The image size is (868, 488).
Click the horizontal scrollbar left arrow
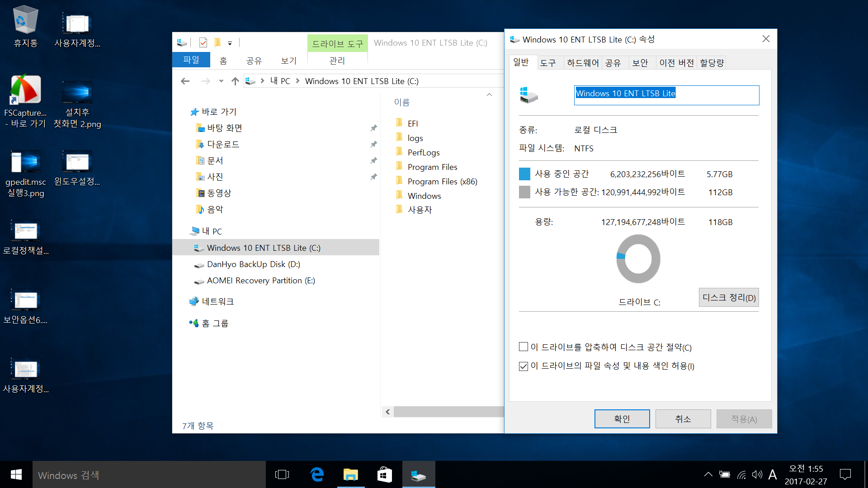coord(387,412)
